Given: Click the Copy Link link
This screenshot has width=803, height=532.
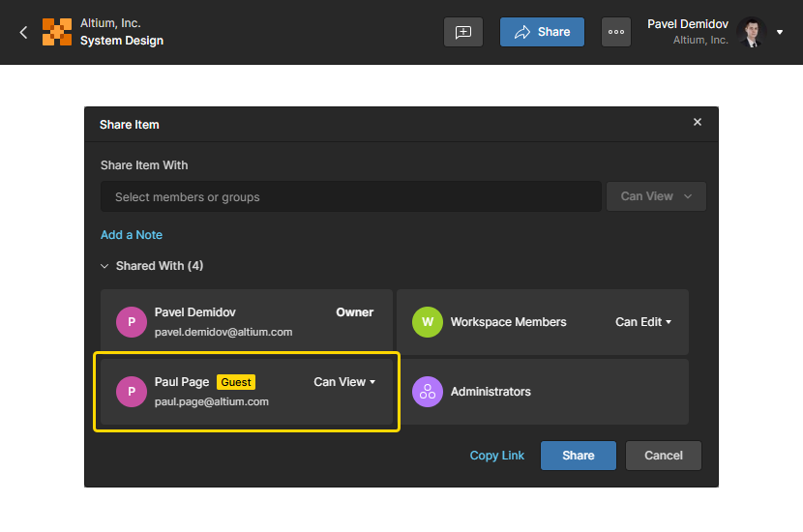Looking at the screenshot, I should pyautogui.click(x=497, y=456).
